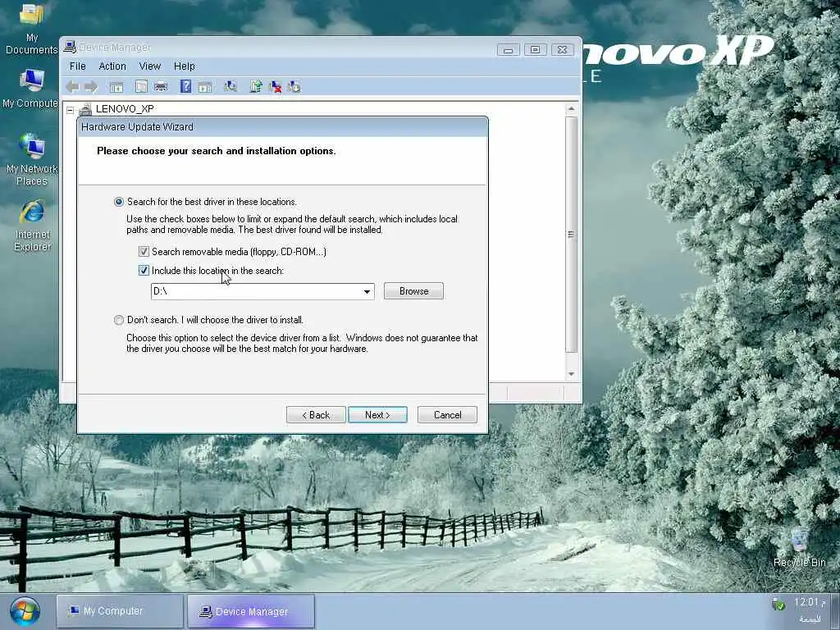Click the LENOVO_XP computer tree icon
The width and height of the screenshot is (840, 630).
click(85, 109)
